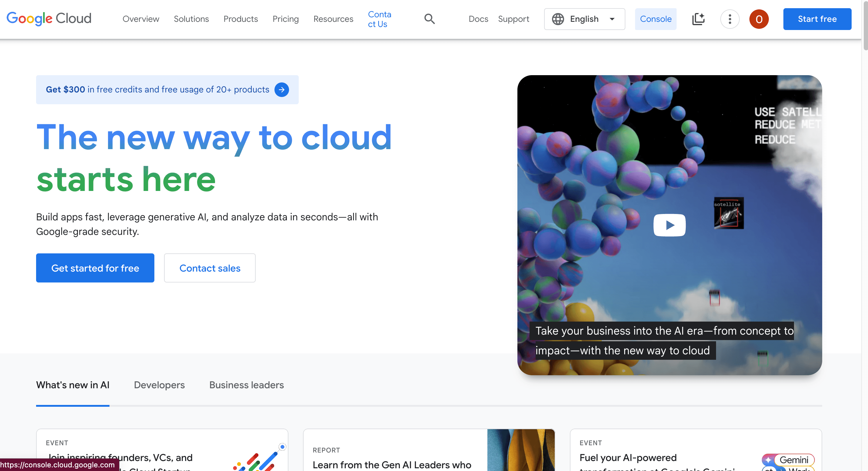Open the Resources menu
Image resolution: width=868 pixels, height=471 pixels.
click(x=333, y=19)
